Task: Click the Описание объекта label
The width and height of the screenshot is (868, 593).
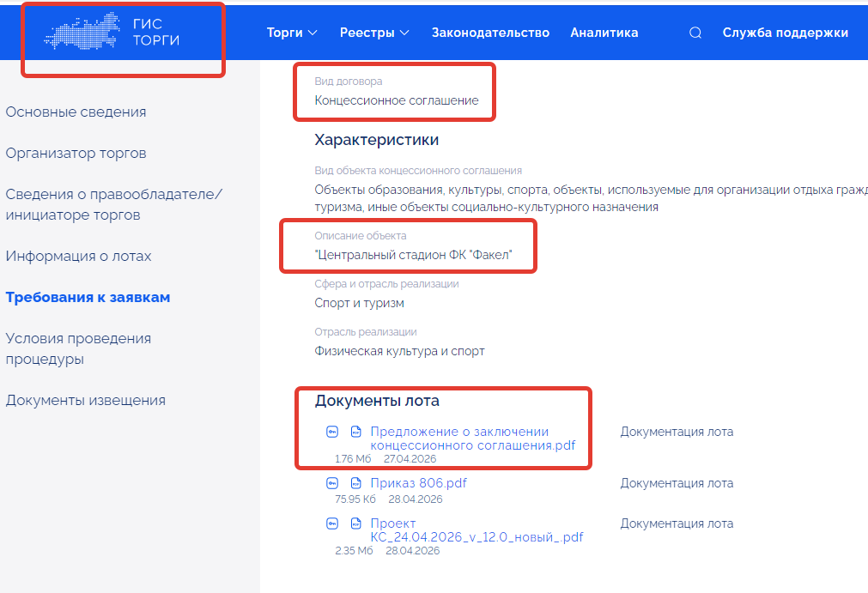Action: click(361, 236)
